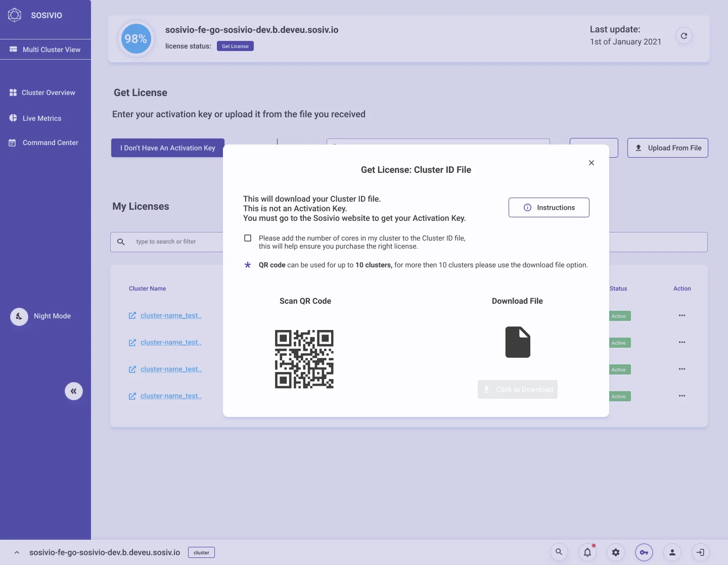
Task: Click the QR code image
Action: point(304,359)
